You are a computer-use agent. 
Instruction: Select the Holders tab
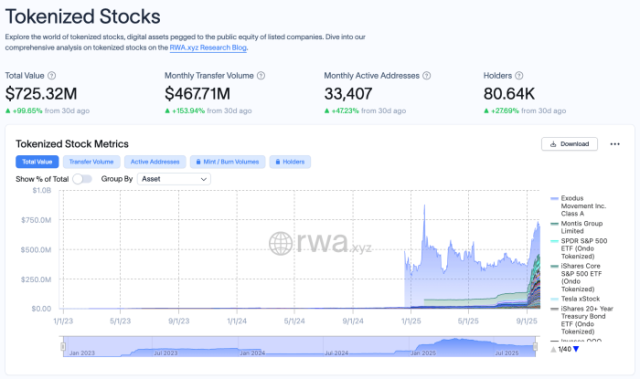(290, 162)
